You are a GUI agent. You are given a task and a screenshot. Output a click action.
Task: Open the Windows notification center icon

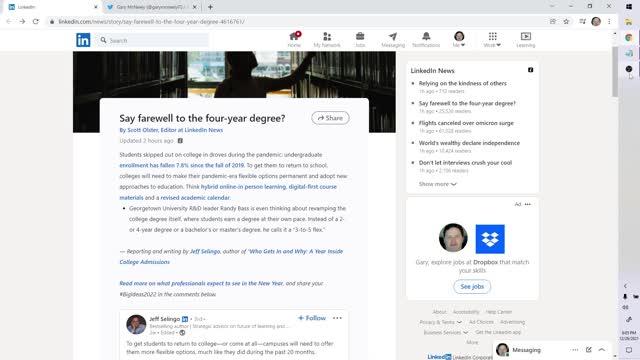629,350
